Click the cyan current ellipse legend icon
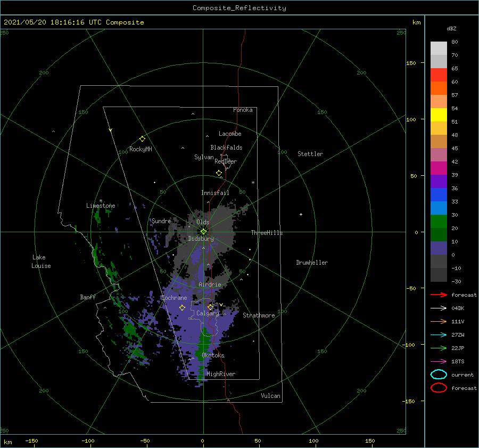This screenshot has height=448, width=479. (x=439, y=374)
